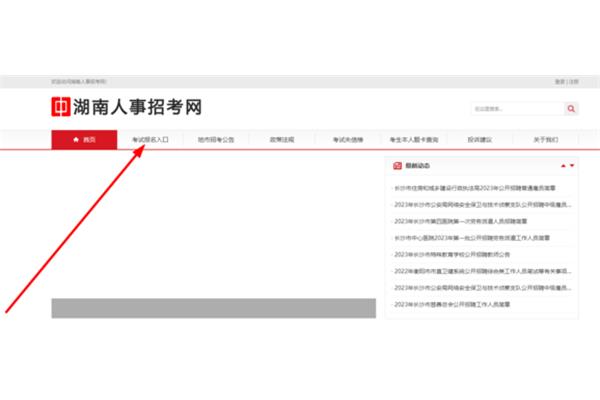Open 2023年长沙市慈善总会 staff recruitment notice
This screenshot has height=400, width=600.
tap(452, 304)
